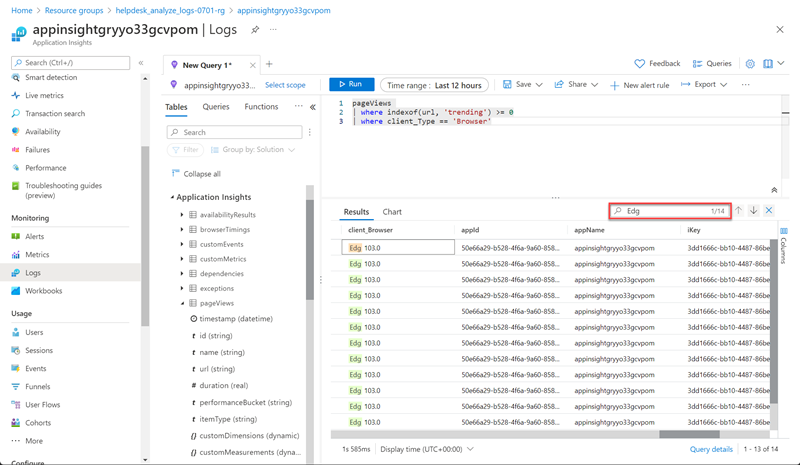800x465 pixels.
Task: Click the results horizontal scrollbar
Action: tap(689, 434)
